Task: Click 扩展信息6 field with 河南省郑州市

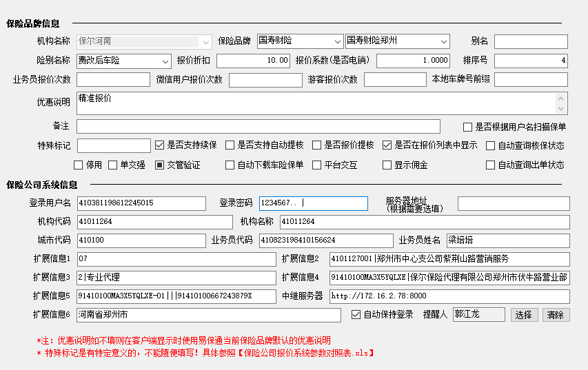Action: pyautogui.click(x=208, y=315)
